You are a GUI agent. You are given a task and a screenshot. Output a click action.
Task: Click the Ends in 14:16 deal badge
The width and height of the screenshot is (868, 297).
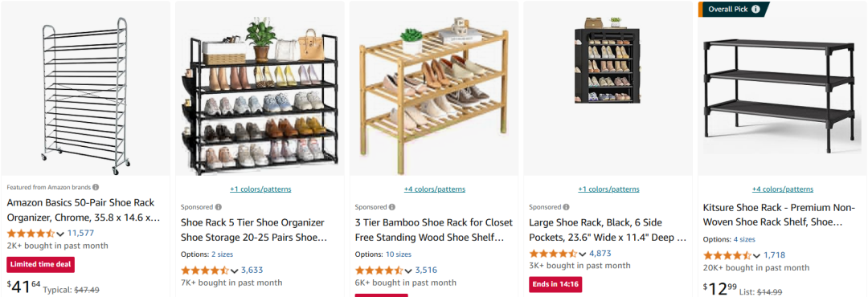click(555, 284)
